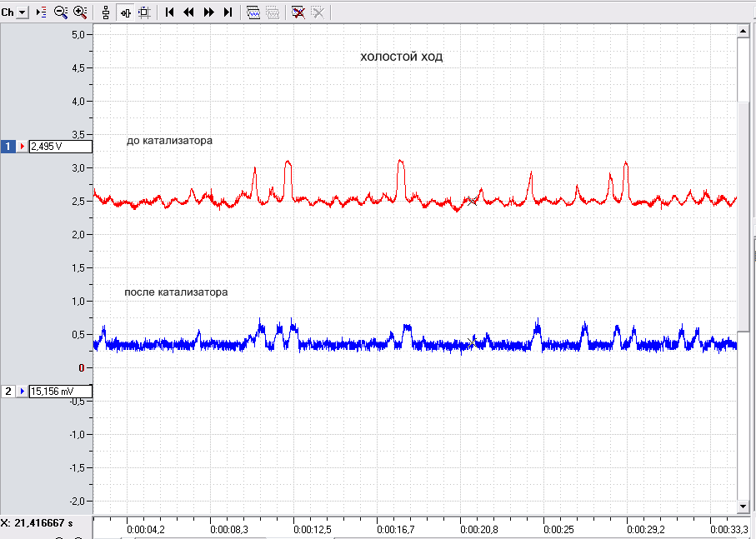Select channel 2 number marker
This screenshot has width=756, height=539.
click(x=8, y=391)
